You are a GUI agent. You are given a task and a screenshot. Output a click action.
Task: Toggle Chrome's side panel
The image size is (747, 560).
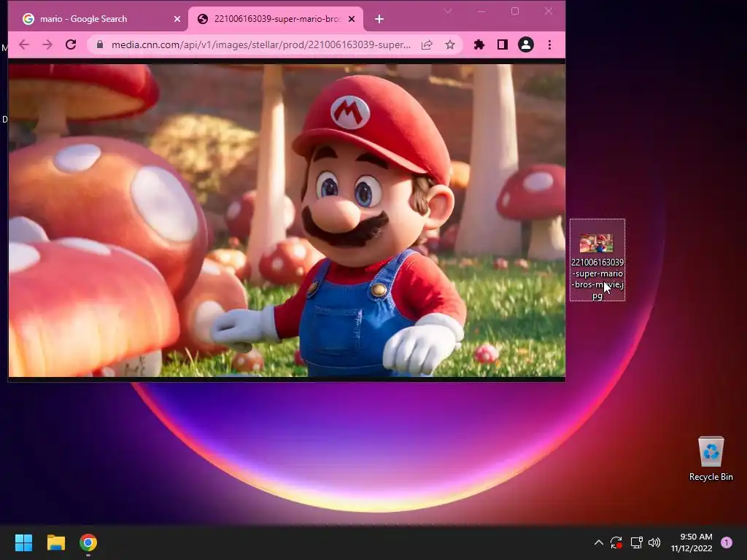click(x=502, y=44)
